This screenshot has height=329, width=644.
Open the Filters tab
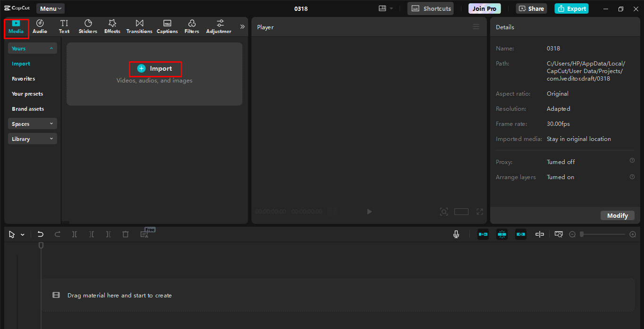(x=192, y=27)
